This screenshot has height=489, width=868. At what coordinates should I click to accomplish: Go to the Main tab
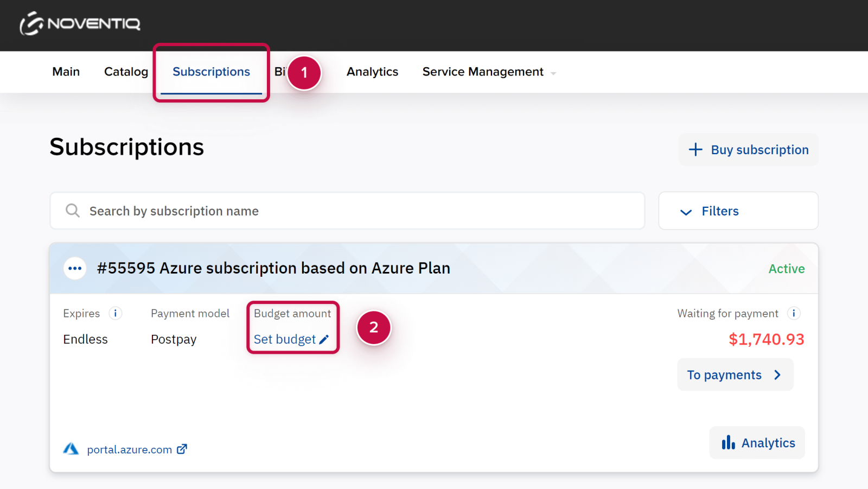(x=66, y=72)
